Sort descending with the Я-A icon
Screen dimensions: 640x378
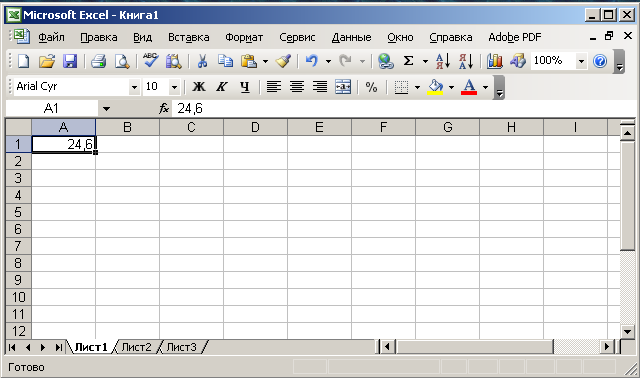pos(466,61)
